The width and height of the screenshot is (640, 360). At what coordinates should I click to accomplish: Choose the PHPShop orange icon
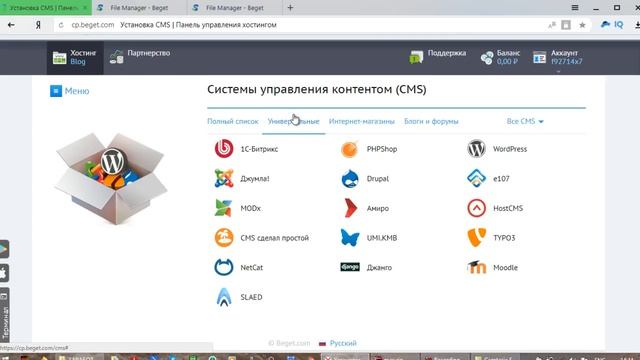click(350, 149)
